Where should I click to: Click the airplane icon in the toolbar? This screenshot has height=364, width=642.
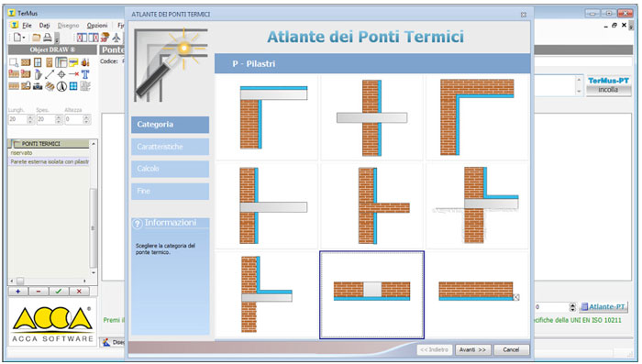[x=116, y=39]
